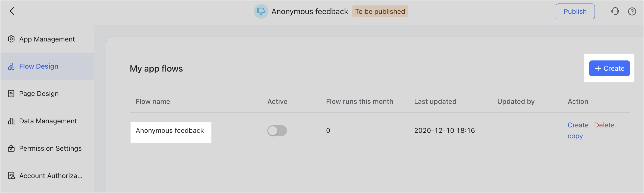Viewport: 644px width, 193px height.
Task: Open the Permission Settings section
Action: tap(50, 148)
